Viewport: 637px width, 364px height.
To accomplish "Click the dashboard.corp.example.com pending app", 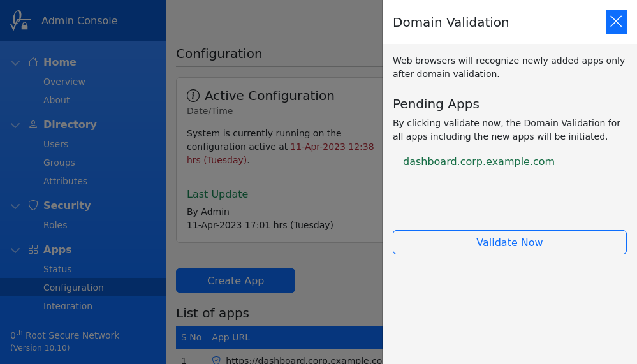I will pos(478,161).
